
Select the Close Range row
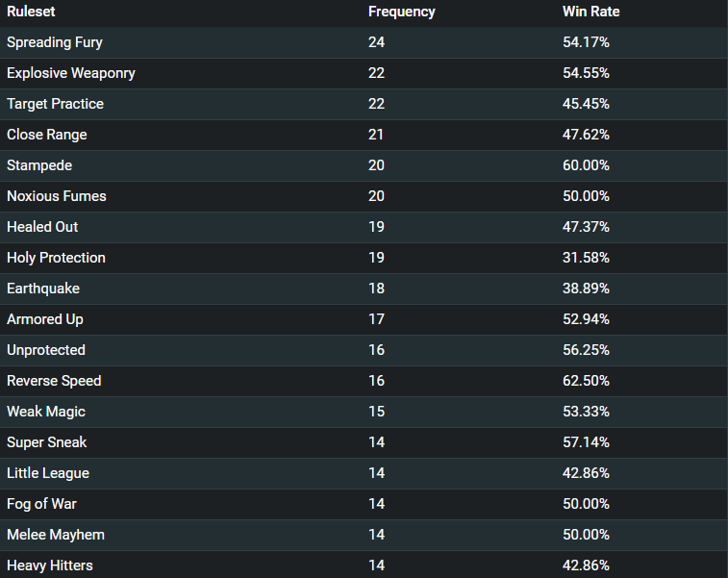tap(364, 135)
